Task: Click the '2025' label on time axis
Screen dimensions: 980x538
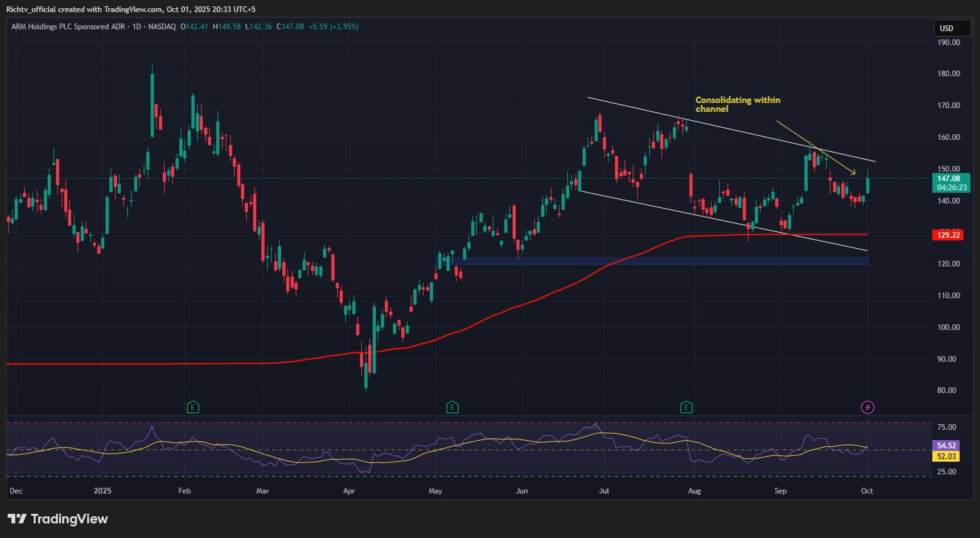Action: pos(102,491)
